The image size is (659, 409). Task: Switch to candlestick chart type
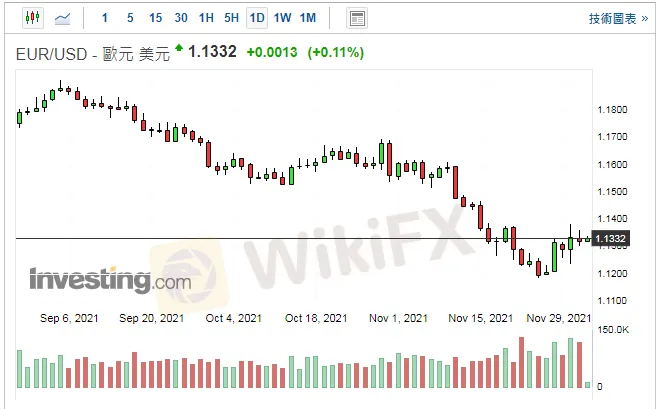point(32,18)
